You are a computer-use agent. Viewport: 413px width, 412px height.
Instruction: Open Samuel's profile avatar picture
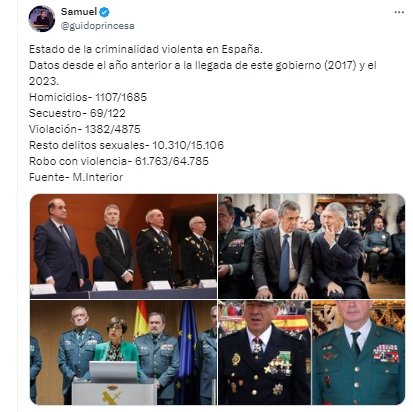(42, 19)
